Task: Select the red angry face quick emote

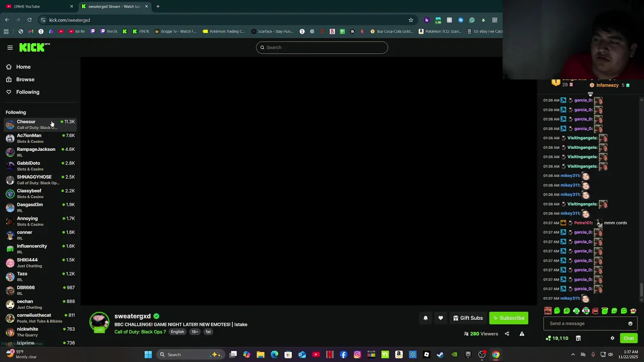Action: coord(595,311)
